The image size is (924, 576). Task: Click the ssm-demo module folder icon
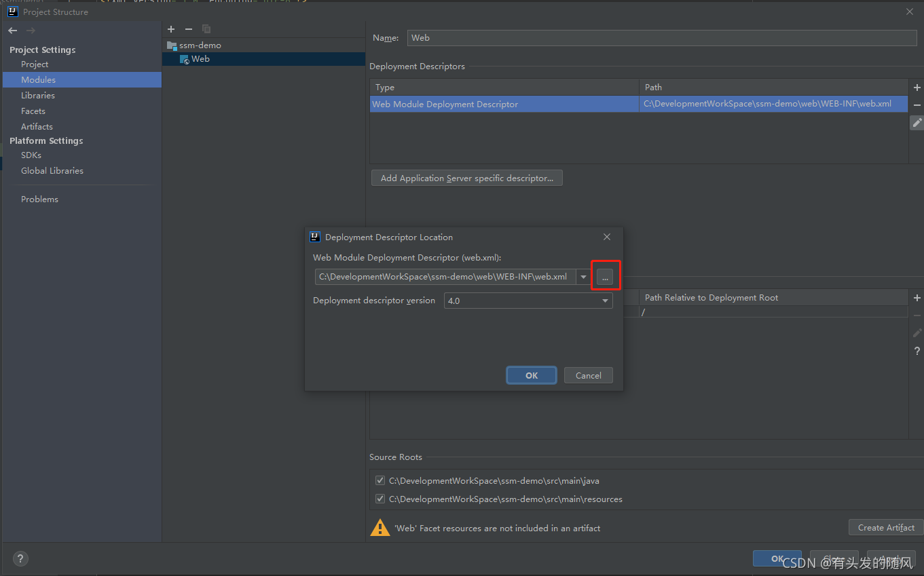172,45
